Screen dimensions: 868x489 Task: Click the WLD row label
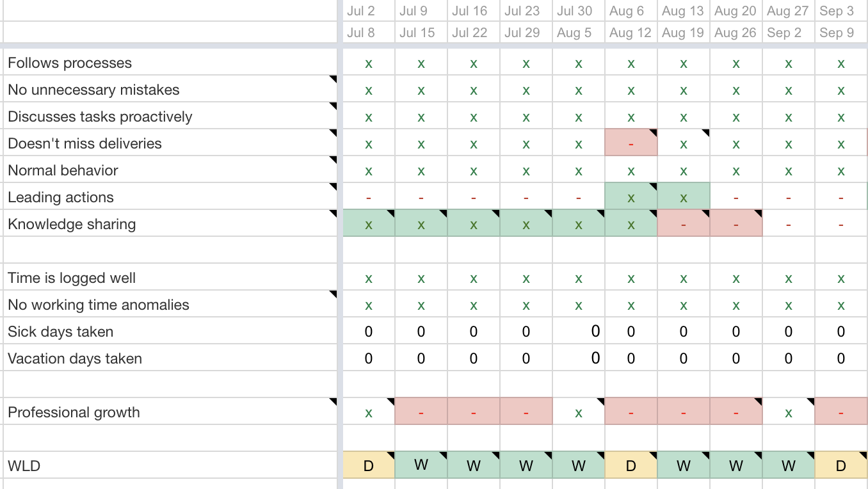click(24, 466)
